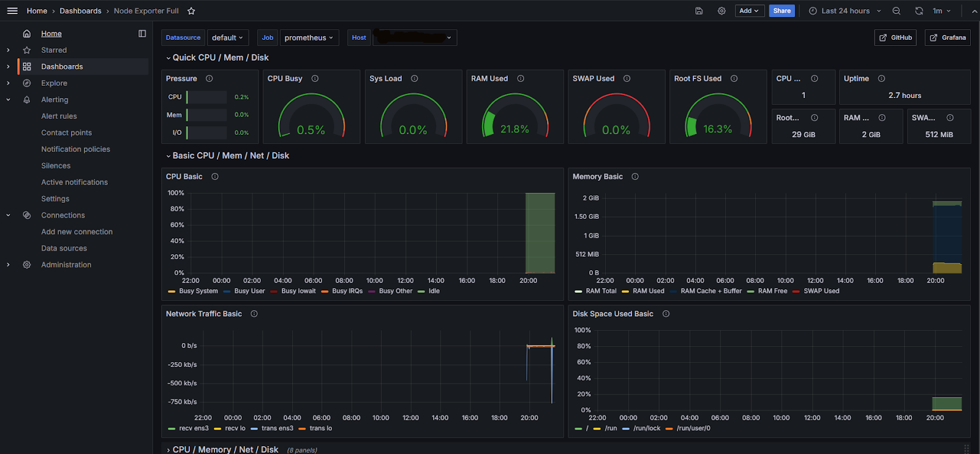Click the CPU pressure bar gauge
Screen dimensions: 980x454
pyautogui.click(x=206, y=97)
